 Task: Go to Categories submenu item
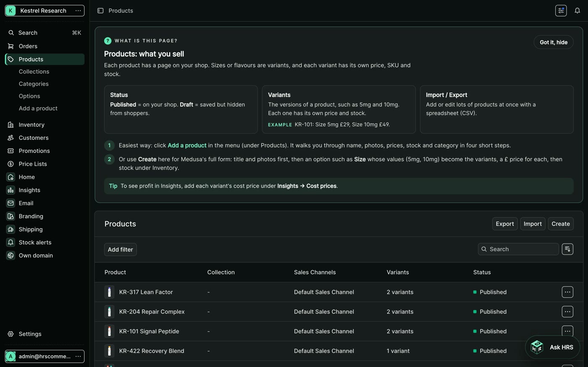click(34, 84)
